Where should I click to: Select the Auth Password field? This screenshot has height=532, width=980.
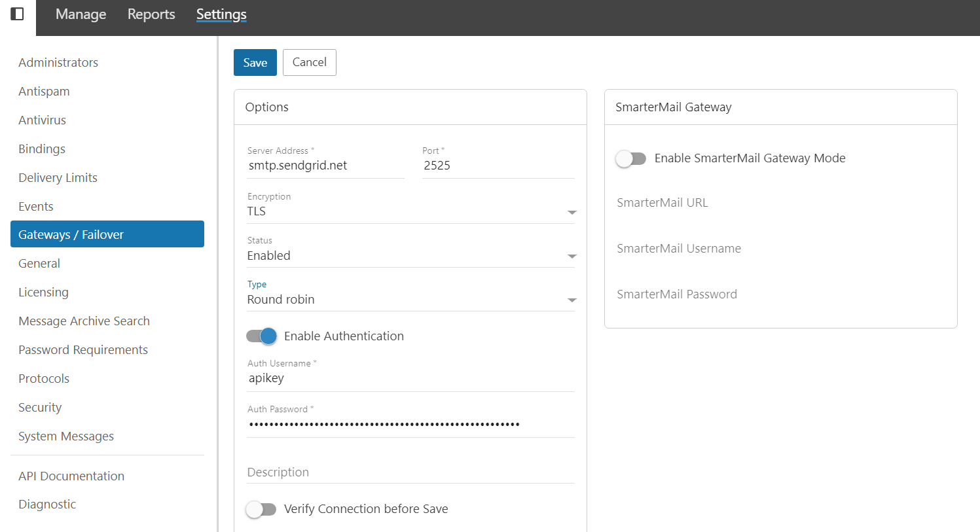(x=410, y=425)
